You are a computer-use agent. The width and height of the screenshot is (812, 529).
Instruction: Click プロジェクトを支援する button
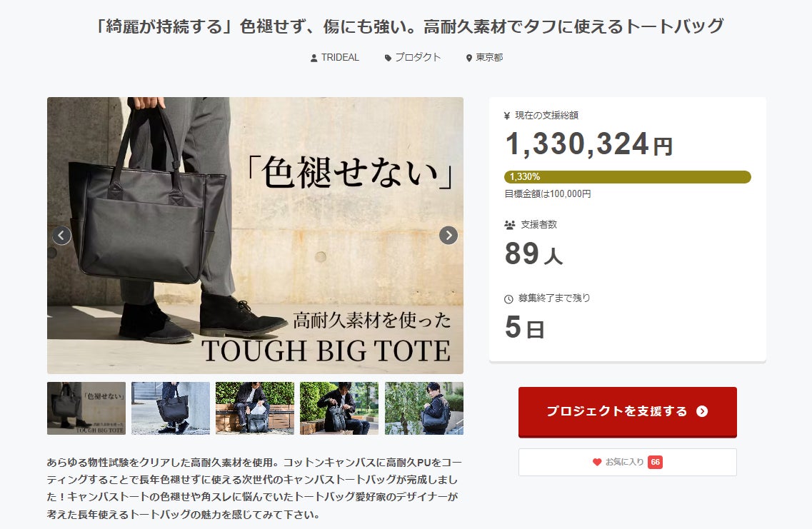click(x=627, y=411)
